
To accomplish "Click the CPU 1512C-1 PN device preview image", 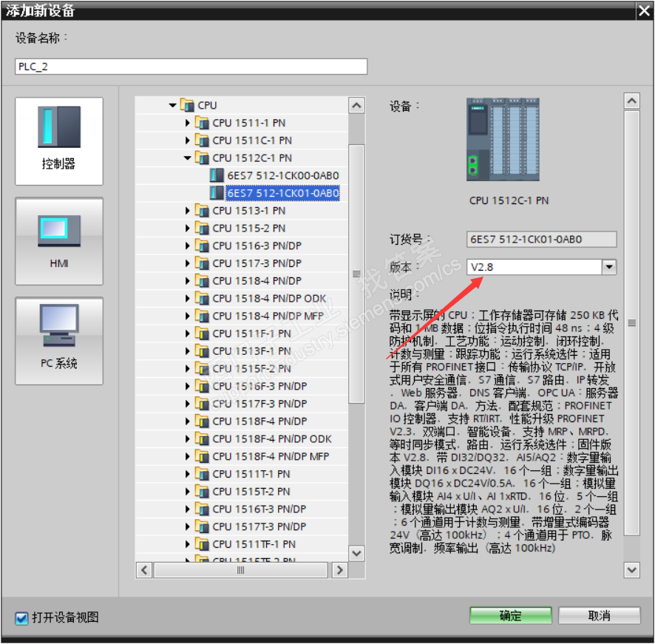I will coord(503,140).
